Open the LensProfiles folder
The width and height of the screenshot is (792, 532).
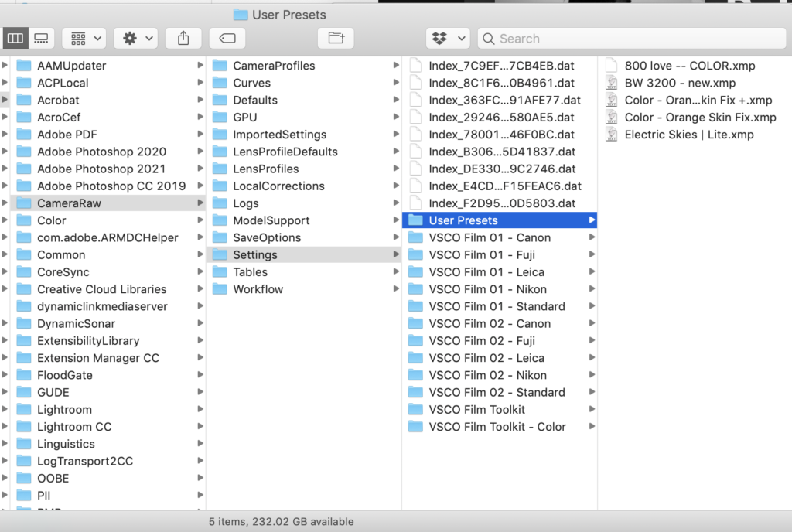click(x=265, y=169)
